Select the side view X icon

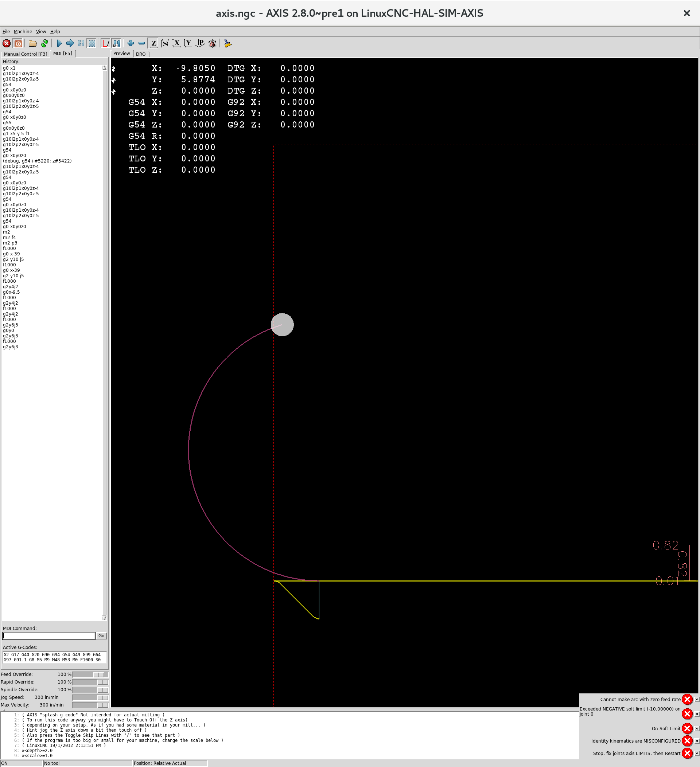176,43
